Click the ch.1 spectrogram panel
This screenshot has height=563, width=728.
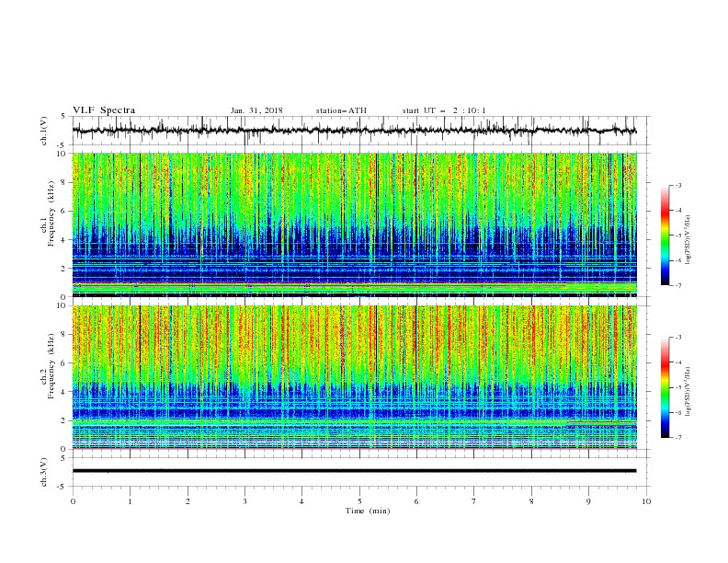tap(354, 224)
